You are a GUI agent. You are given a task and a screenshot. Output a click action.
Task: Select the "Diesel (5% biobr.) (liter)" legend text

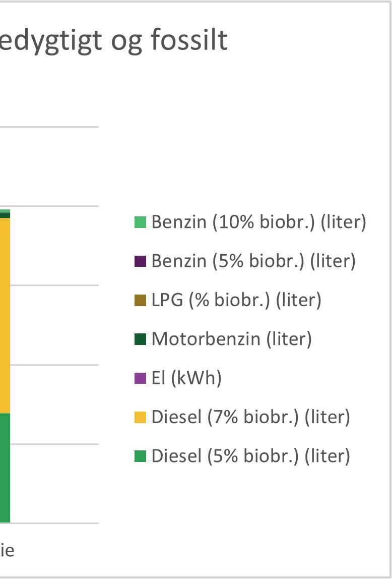click(x=250, y=456)
